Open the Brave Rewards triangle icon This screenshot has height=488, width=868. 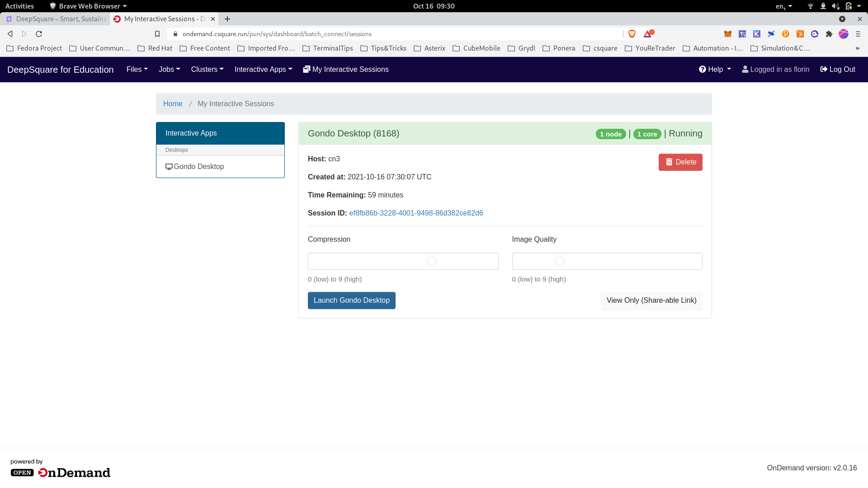pos(648,34)
